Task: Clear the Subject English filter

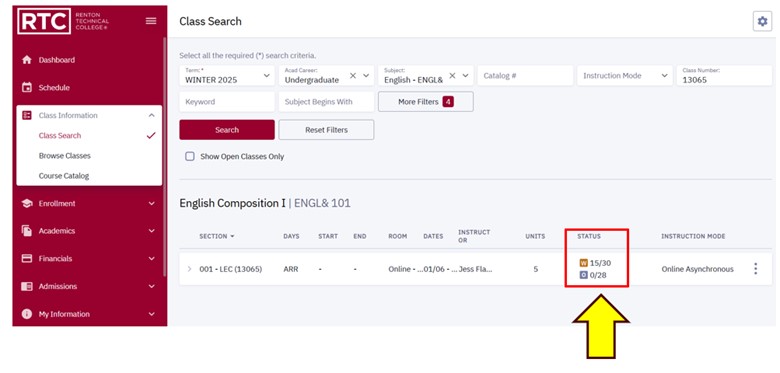Action: pyautogui.click(x=452, y=76)
